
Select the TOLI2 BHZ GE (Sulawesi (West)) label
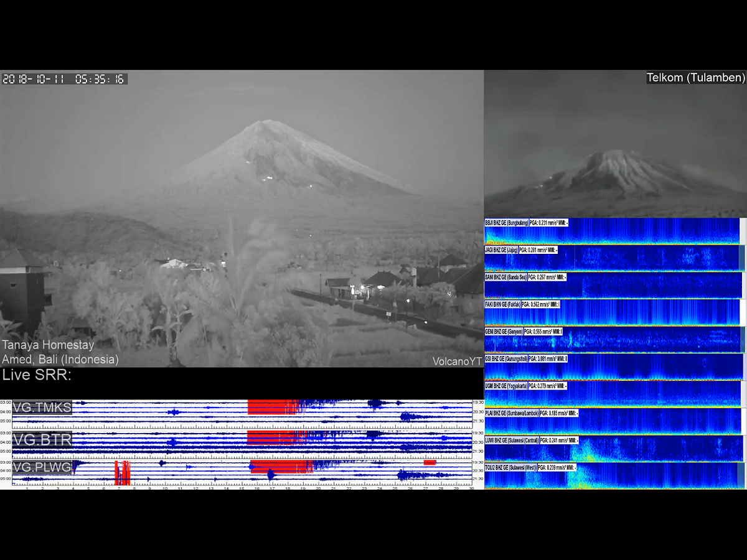pyautogui.click(x=510, y=467)
